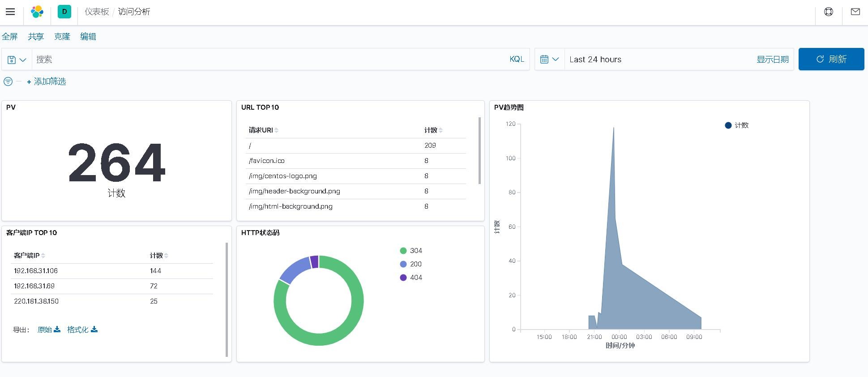Click the 原始 raw export link
This screenshot has height=377, width=868.
44,330
